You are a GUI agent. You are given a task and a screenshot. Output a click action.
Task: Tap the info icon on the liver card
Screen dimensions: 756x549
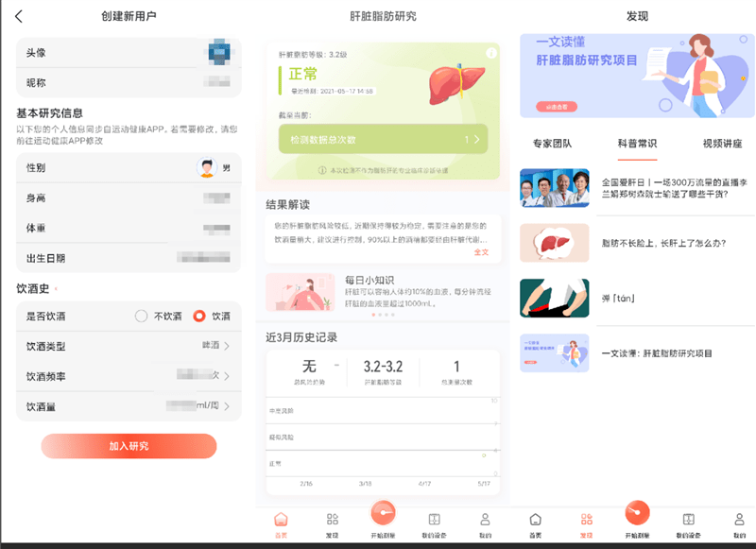click(x=490, y=54)
